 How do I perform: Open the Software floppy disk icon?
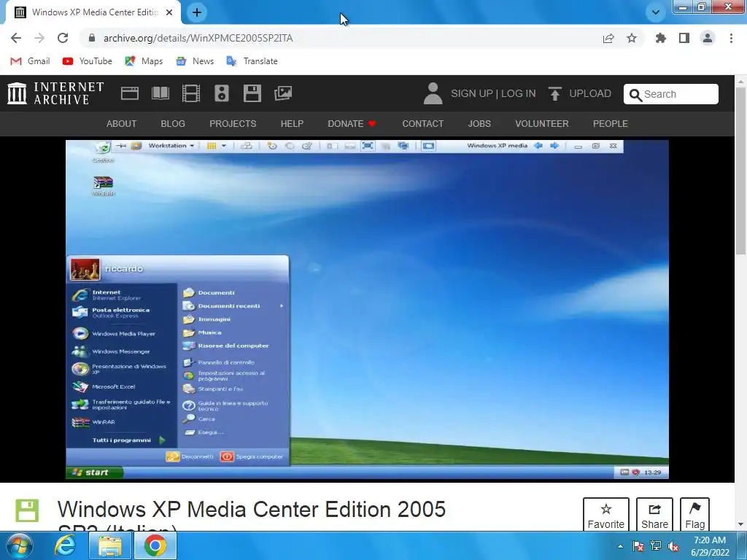tap(252, 93)
